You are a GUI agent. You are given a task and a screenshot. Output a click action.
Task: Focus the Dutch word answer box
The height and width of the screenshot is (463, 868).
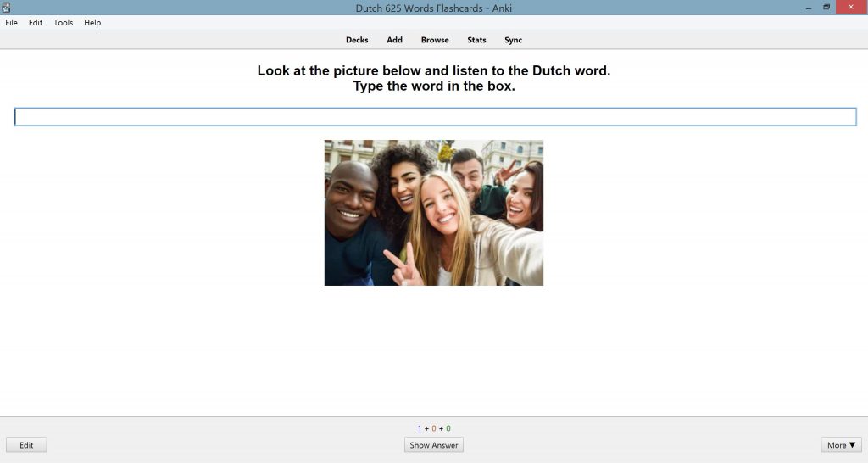pyautogui.click(x=435, y=117)
